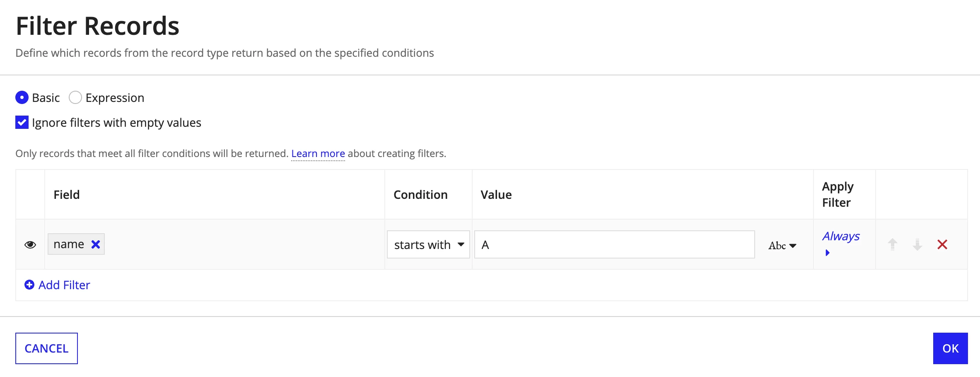Open the Abc value type dropdown
The image size is (980, 377).
click(x=782, y=245)
